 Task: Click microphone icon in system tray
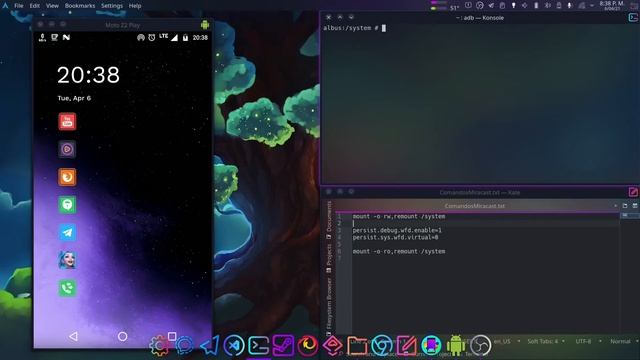click(x=570, y=6)
